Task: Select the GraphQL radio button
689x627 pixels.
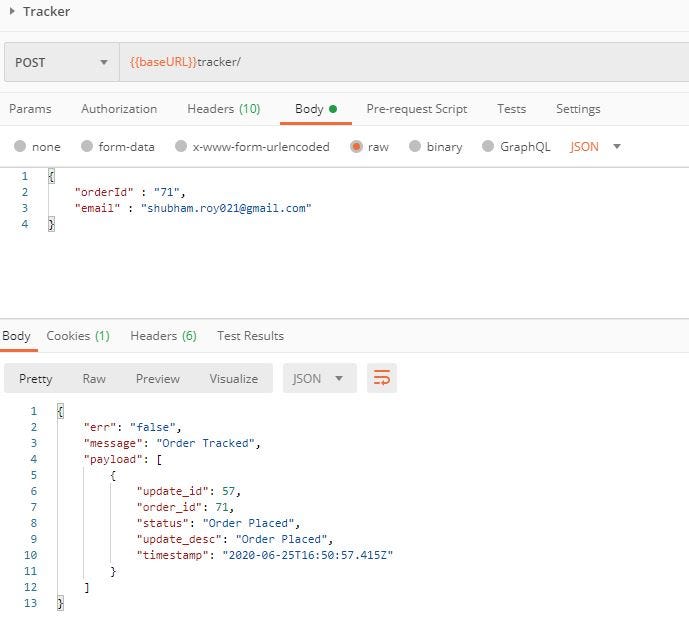Action: point(488,146)
